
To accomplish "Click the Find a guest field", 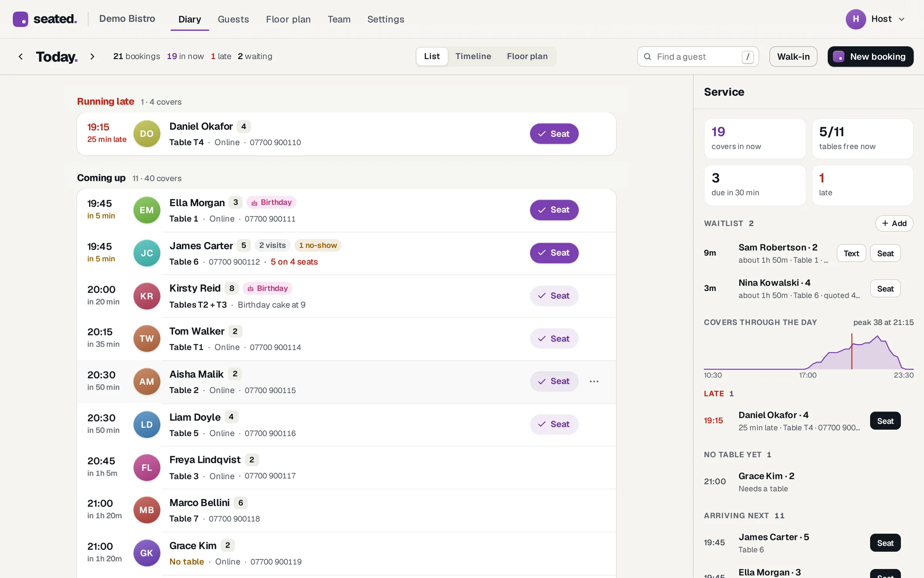I will coord(698,57).
